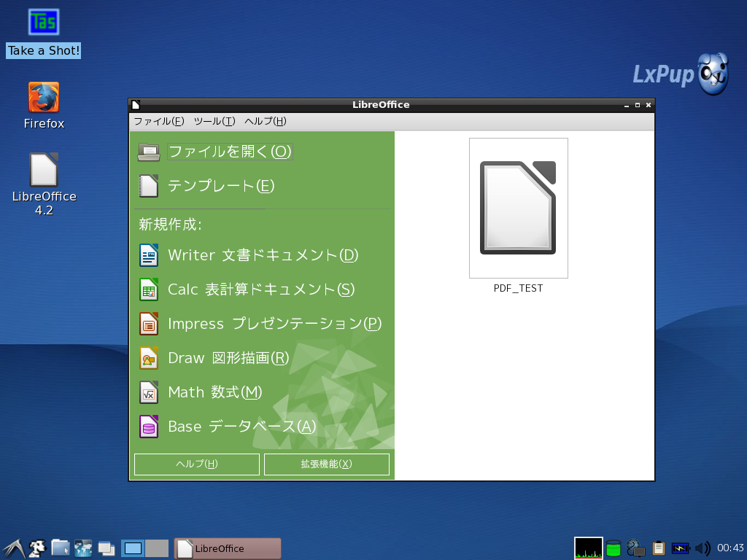Click the battery power tray icon
The width and height of the screenshot is (747, 560).
[681, 548]
